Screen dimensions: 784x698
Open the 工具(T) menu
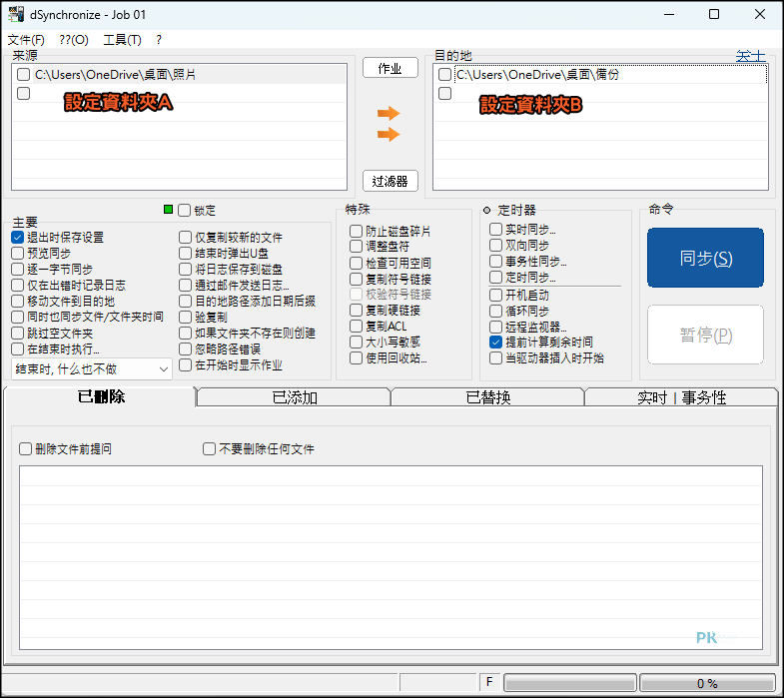[122, 40]
